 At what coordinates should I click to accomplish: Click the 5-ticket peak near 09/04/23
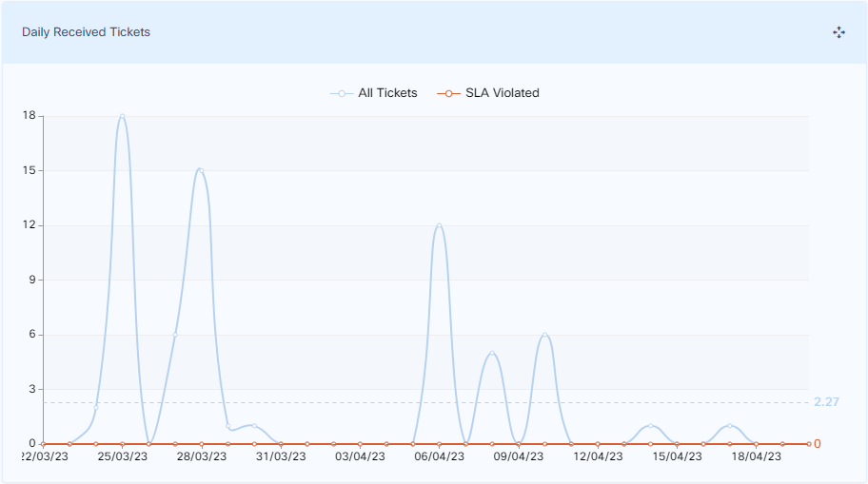click(x=492, y=353)
